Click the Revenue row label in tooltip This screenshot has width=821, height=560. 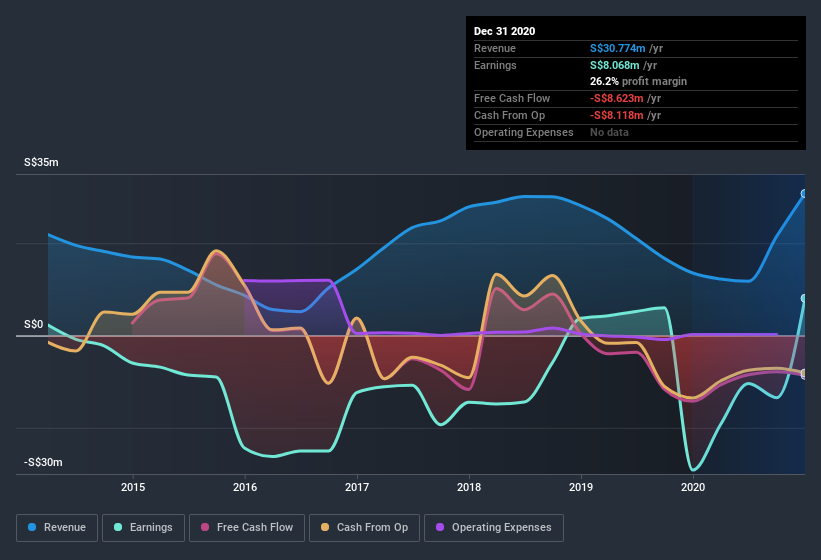coord(495,48)
